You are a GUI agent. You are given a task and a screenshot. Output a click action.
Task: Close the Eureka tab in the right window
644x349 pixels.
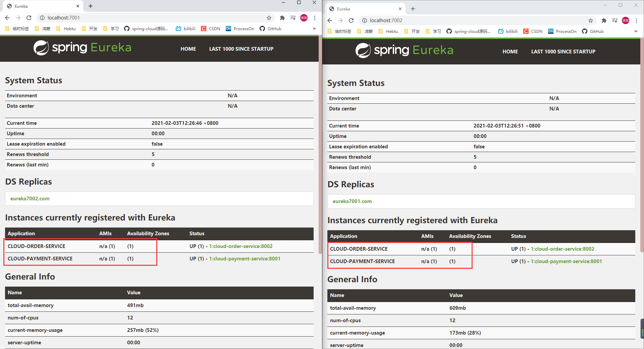pos(400,9)
